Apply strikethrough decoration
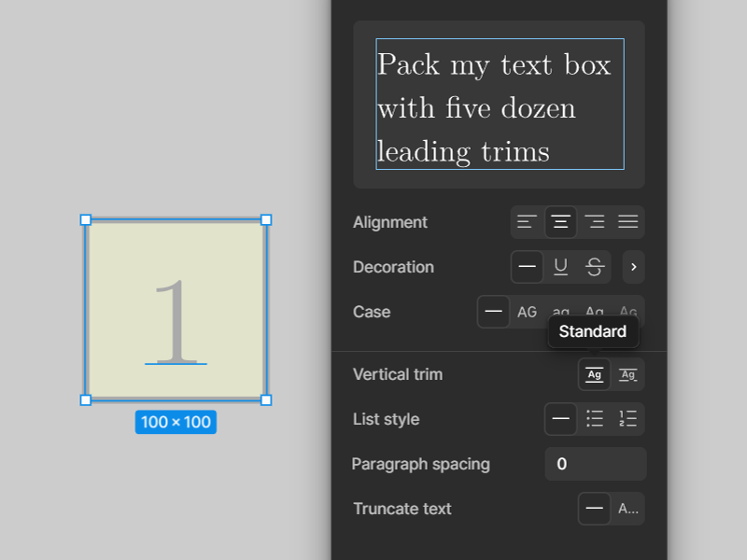Screen dimensions: 747x560 pyautogui.click(x=595, y=267)
